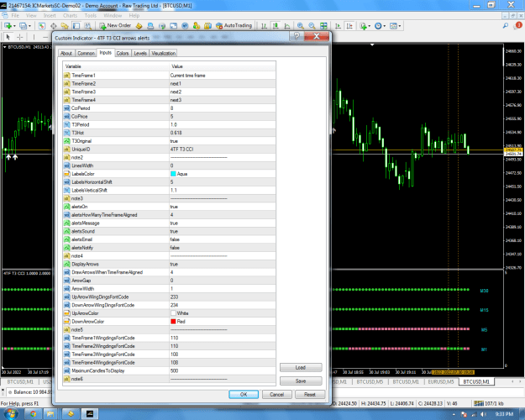Select the CciPeriod value 8
The width and height of the screenshot is (525, 420).
[223, 108]
